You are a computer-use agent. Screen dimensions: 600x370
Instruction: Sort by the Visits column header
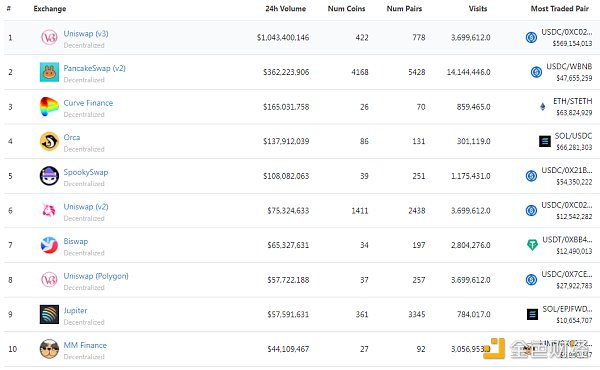point(478,8)
